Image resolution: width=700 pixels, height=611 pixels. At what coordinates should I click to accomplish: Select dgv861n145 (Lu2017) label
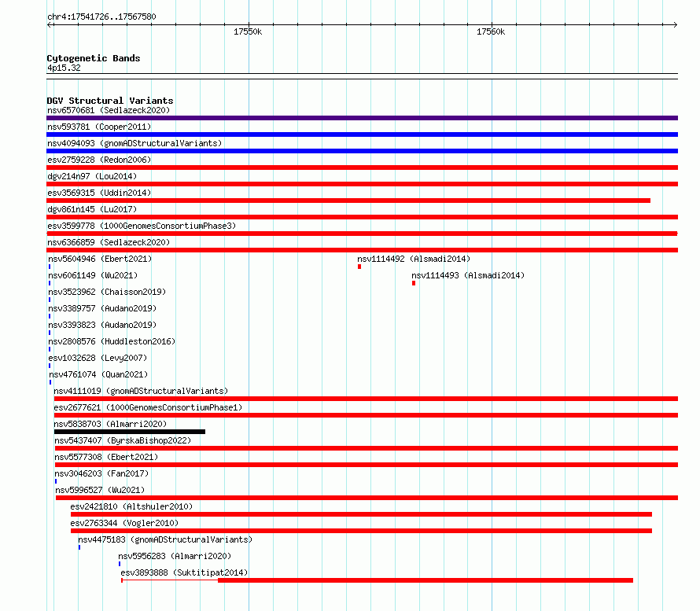[x=92, y=209]
